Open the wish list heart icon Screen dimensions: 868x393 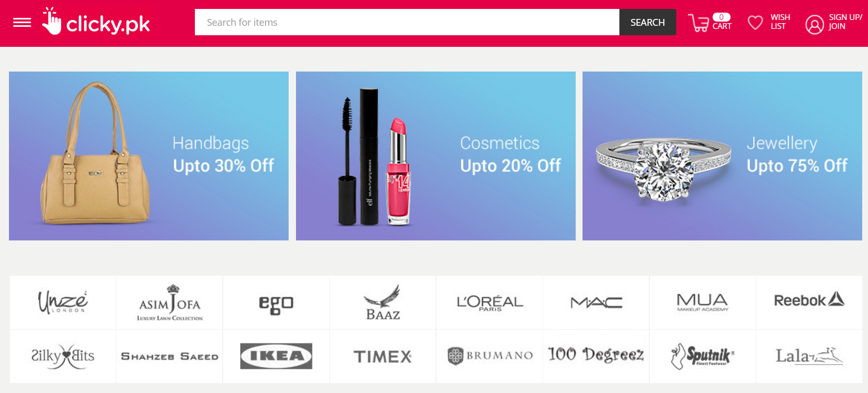(x=755, y=23)
